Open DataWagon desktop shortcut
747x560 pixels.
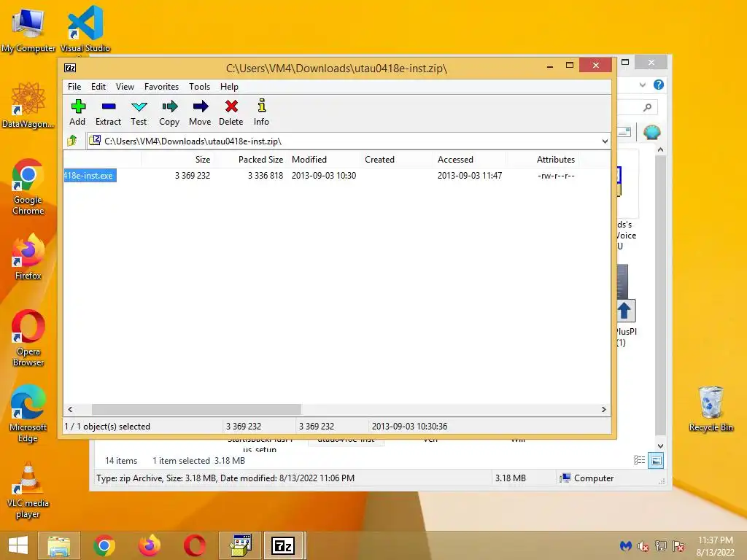coord(28,106)
